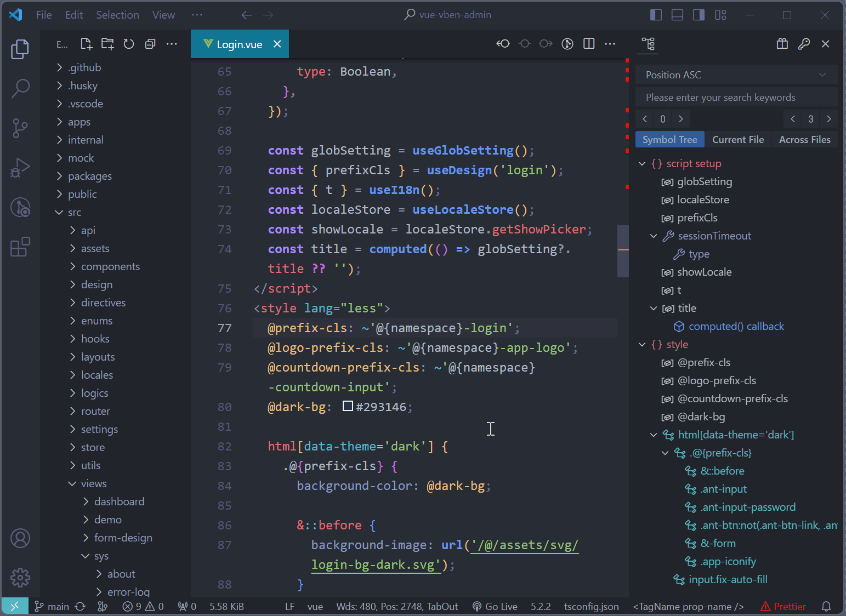Click the #293146 color swatch
The image size is (846, 616).
[348, 406]
